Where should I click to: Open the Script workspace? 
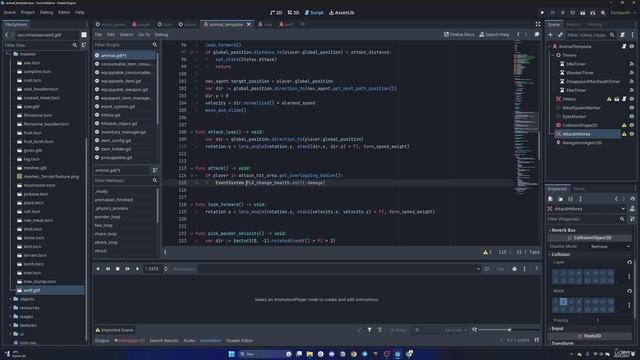(x=314, y=13)
